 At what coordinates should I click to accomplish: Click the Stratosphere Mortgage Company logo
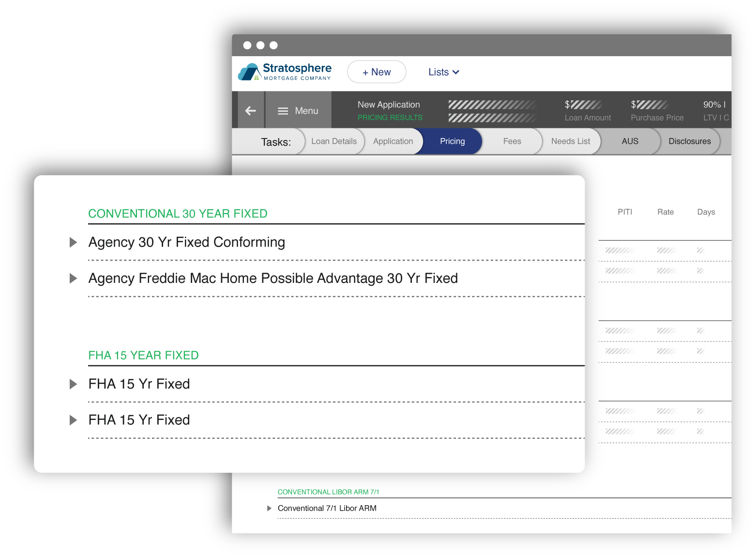pyautogui.click(x=285, y=71)
